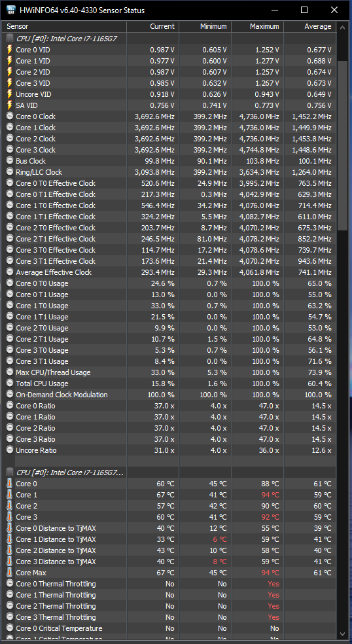Select the Core 3 T1 Usage row

tap(169, 361)
